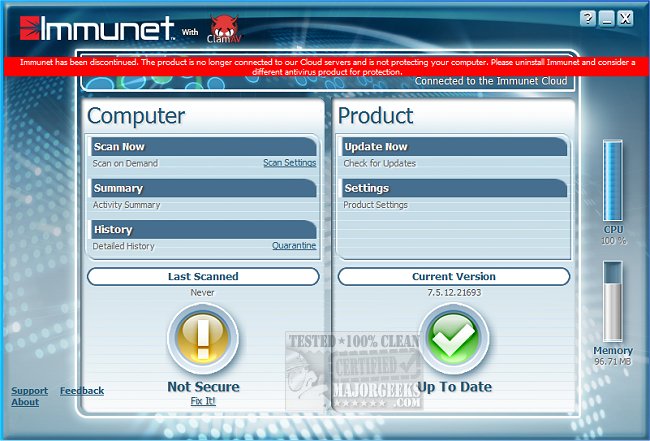
Task: Click Update Now to check updates
Action: tap(454, 147)
